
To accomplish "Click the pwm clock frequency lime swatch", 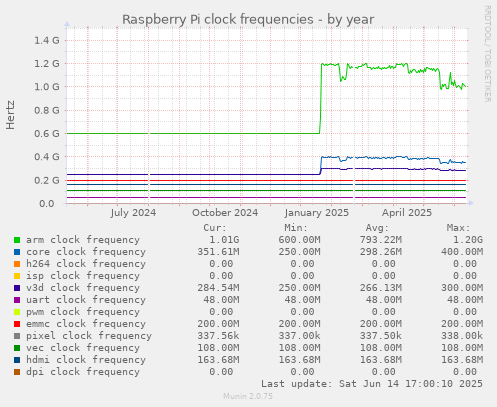I will click(x=17, y=312).
